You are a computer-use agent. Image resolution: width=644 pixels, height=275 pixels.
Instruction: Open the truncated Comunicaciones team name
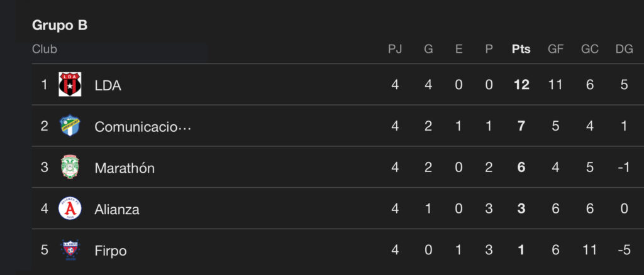tap(142, 127)
